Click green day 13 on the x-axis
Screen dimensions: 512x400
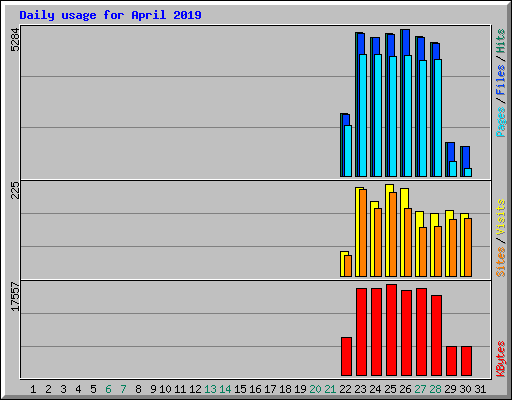(210, 389)
